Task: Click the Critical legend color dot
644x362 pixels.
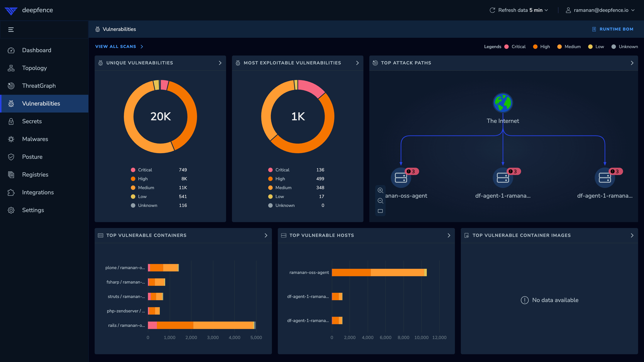Action: 506,47
